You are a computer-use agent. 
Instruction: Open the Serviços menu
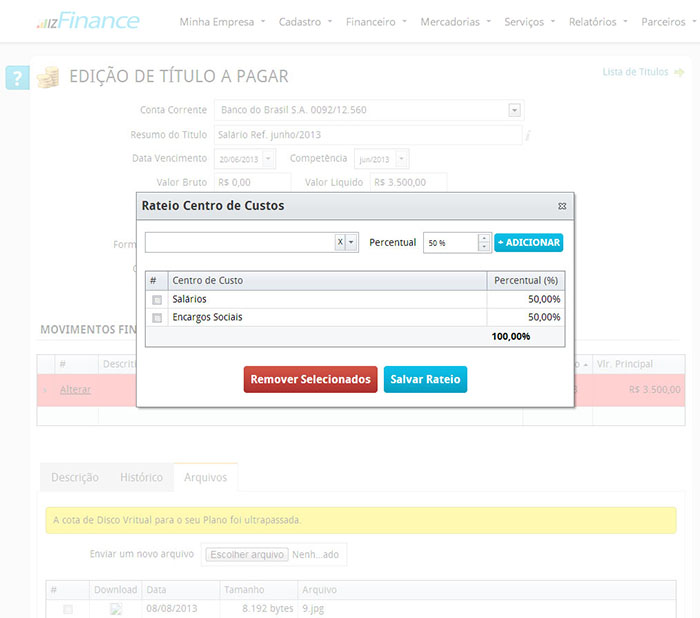coord(529,22)
